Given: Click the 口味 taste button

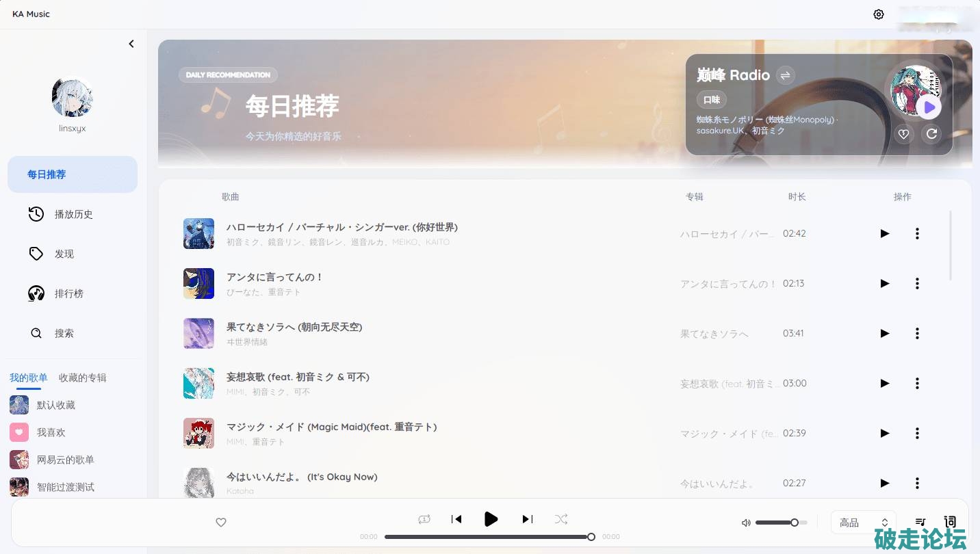Looking at the screenshot, I should [x=712, y=100].
